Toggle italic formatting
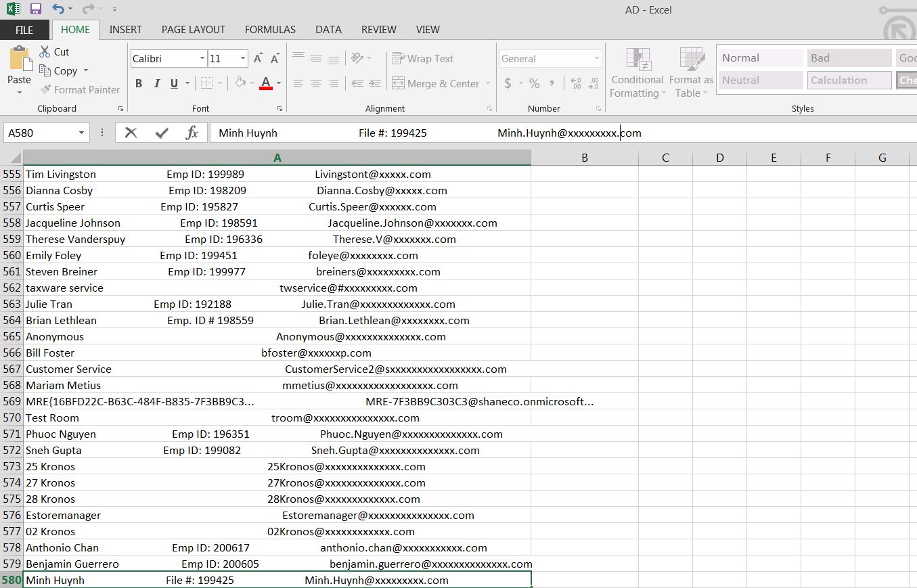Screen dimensions: 917x588 point(156,83)
